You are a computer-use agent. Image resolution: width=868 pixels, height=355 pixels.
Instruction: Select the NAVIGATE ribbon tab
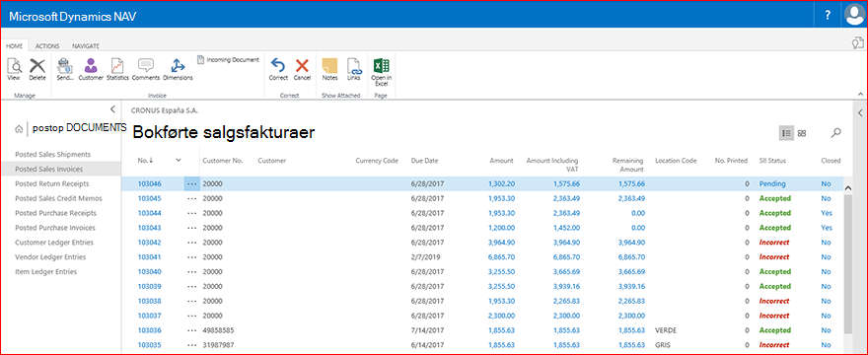click(86, 46)
